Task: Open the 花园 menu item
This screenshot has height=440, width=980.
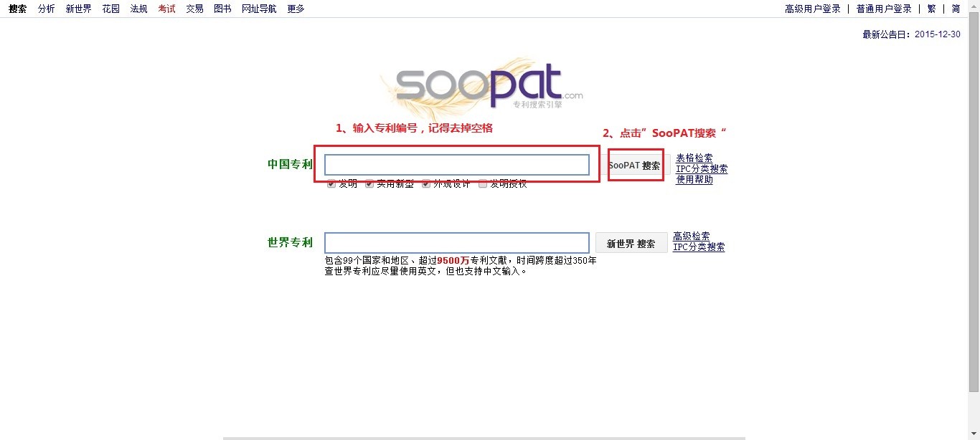Action: tap(110, 9)
